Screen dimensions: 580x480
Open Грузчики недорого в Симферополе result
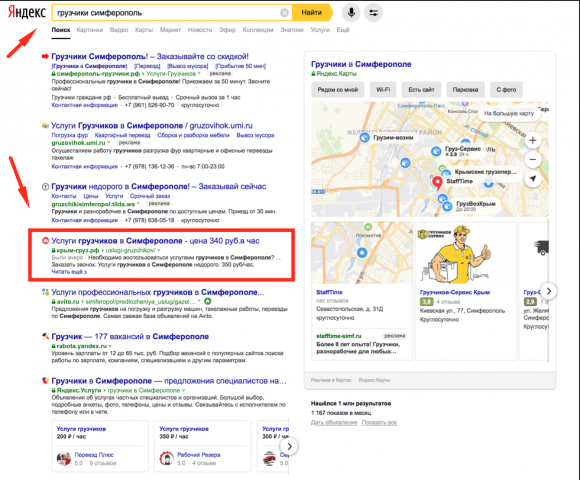coord(159,186)
